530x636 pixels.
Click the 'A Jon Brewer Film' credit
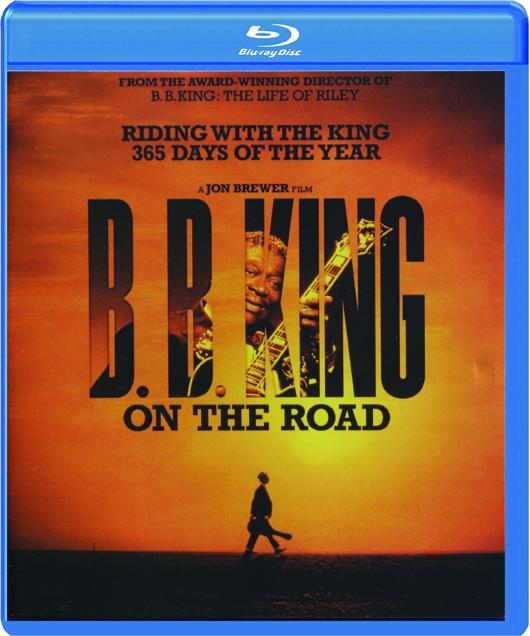(x=254, y=189)
